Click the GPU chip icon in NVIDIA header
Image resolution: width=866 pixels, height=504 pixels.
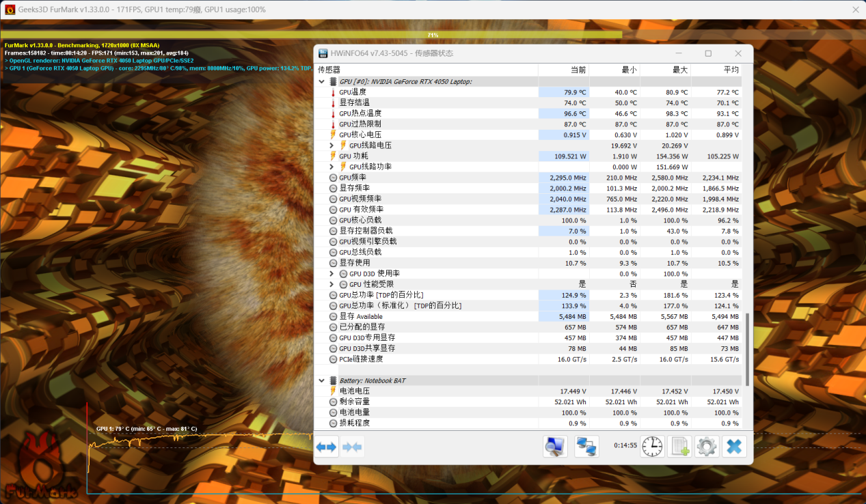coord(334,81)
